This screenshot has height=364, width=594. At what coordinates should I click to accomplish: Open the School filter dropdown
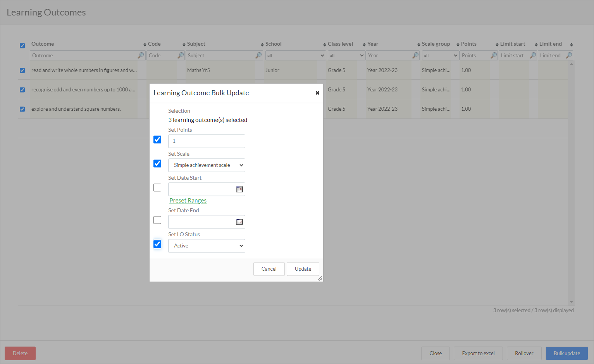pos(295,55)
